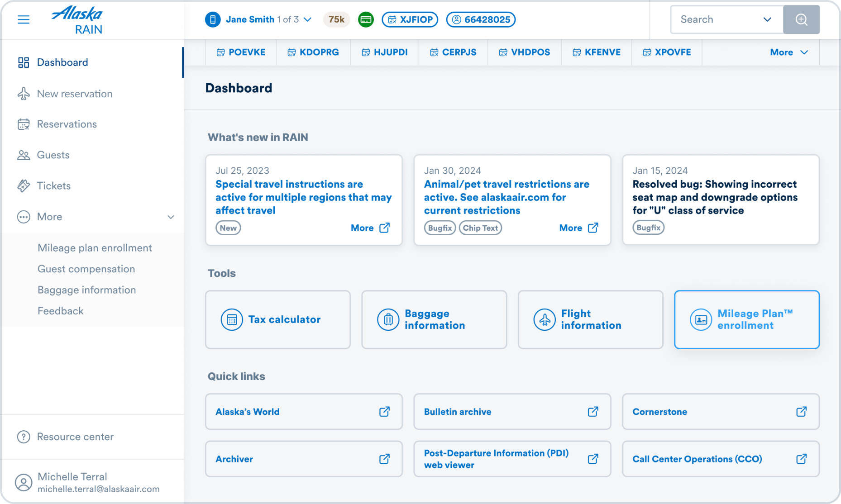Click the Chip Text tag on Jan 30 card
The height and width of the screenshot is (504, 841).
480,228
